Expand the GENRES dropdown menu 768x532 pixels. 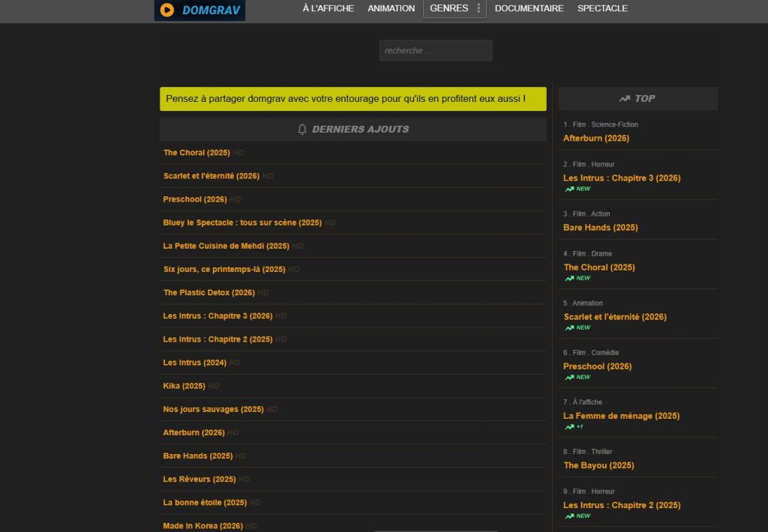coord(448,8)
